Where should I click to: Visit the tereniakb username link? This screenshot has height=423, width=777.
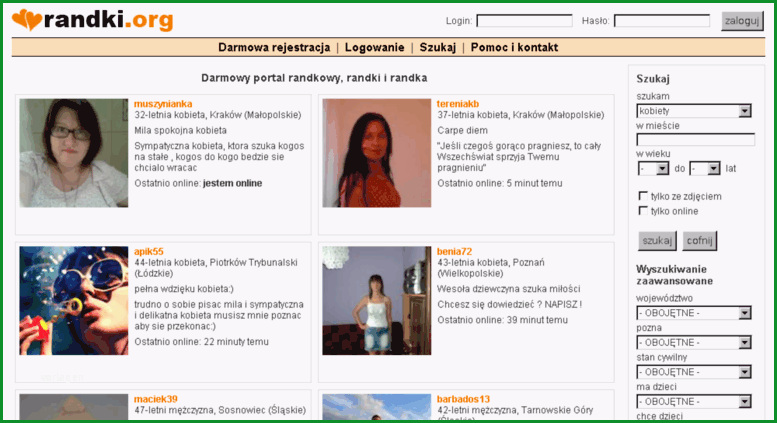click(x=458, y=104)
